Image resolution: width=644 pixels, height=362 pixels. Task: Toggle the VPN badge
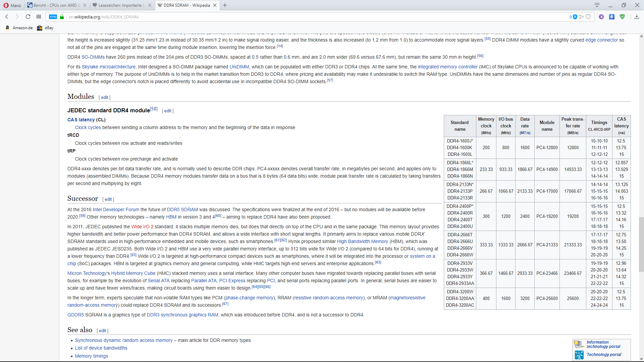coord(53,17)
